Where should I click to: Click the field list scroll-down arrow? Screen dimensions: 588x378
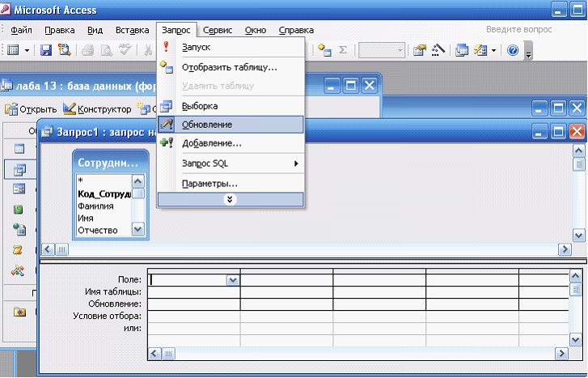click(138, 229)
